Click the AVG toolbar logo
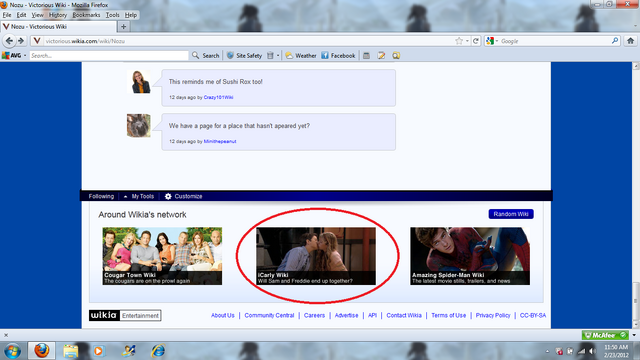This screenshot has width=640, height=360. [11, 56]
